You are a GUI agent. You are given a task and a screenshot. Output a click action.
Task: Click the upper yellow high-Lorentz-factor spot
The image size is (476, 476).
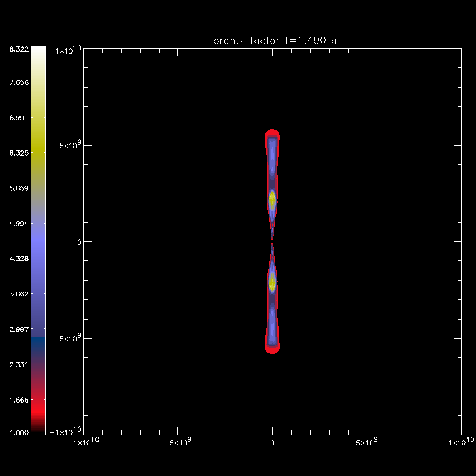click(272, 200)
